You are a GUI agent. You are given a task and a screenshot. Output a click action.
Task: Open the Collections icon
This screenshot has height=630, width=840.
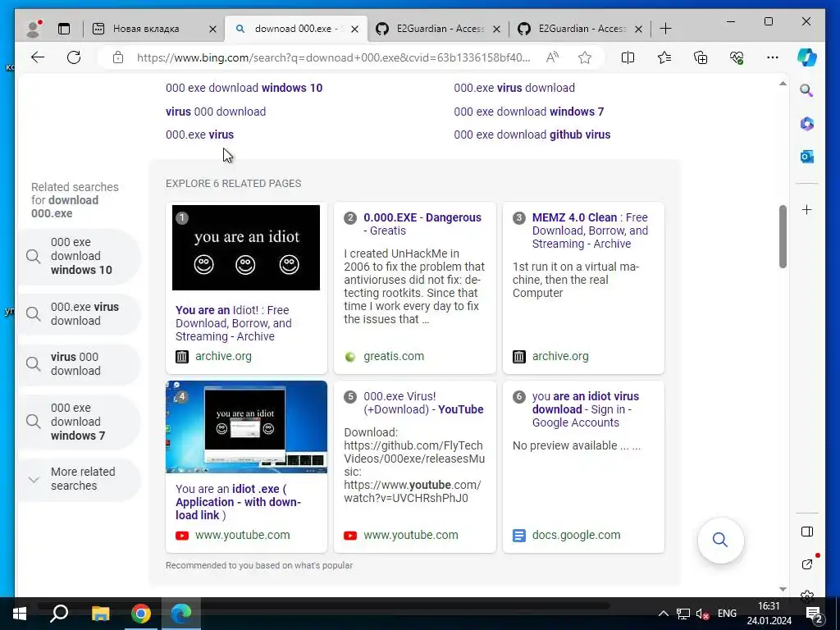click(x=701, y=57)
